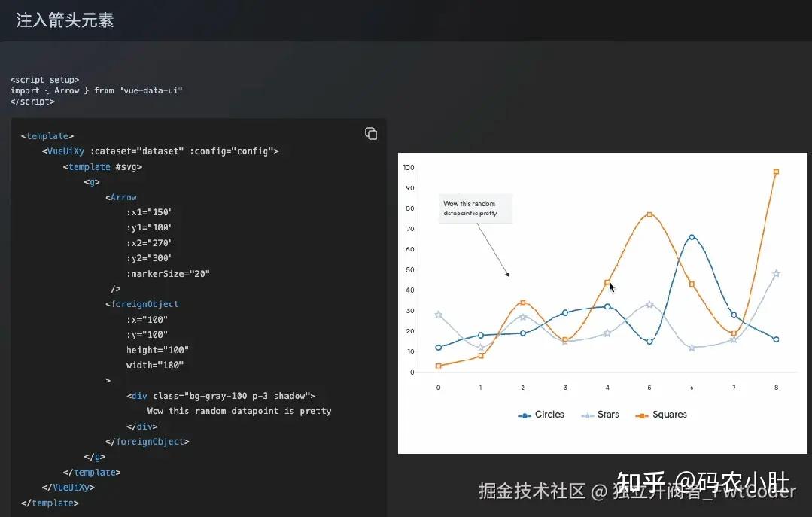
Task: Click the ':x2="270"' code line
Action: pos(150,243)
